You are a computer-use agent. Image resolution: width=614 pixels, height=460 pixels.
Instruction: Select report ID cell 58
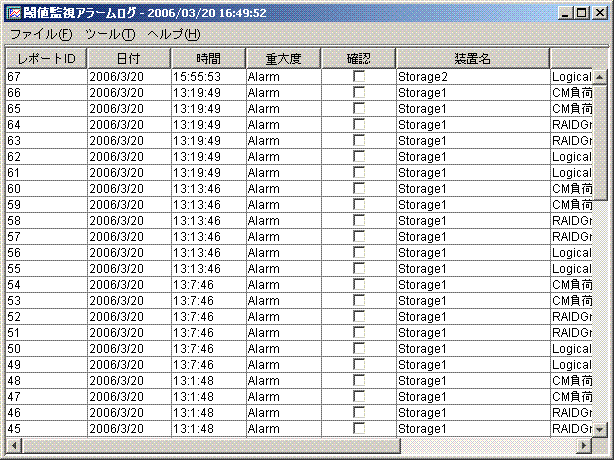(46, 220)
